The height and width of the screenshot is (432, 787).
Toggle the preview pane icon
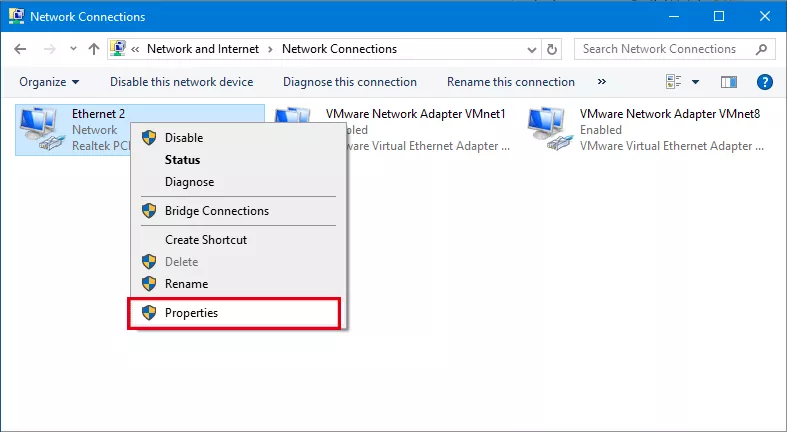[x=729, y=82]
